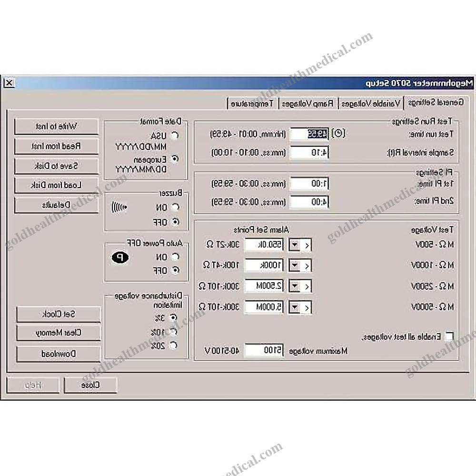Viewport: 476px width, 476px height.
Task: Close the dialog with the title bar X
Action: coord(10,83)
